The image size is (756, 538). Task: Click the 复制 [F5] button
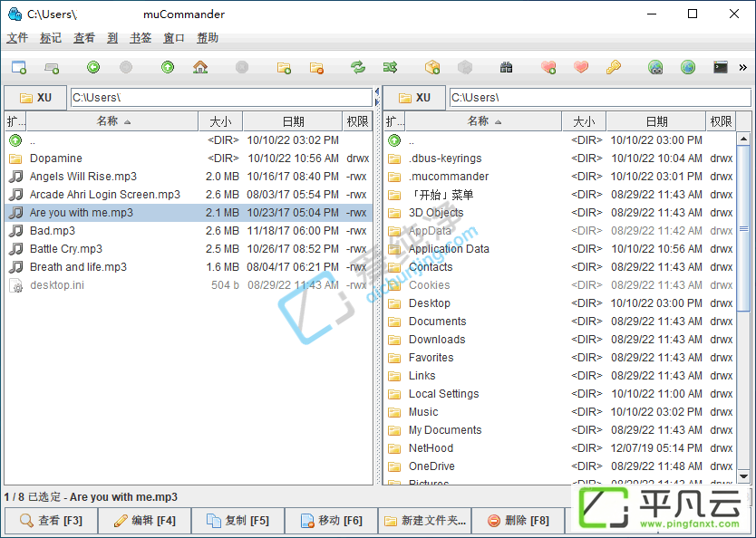pos(237,521)
